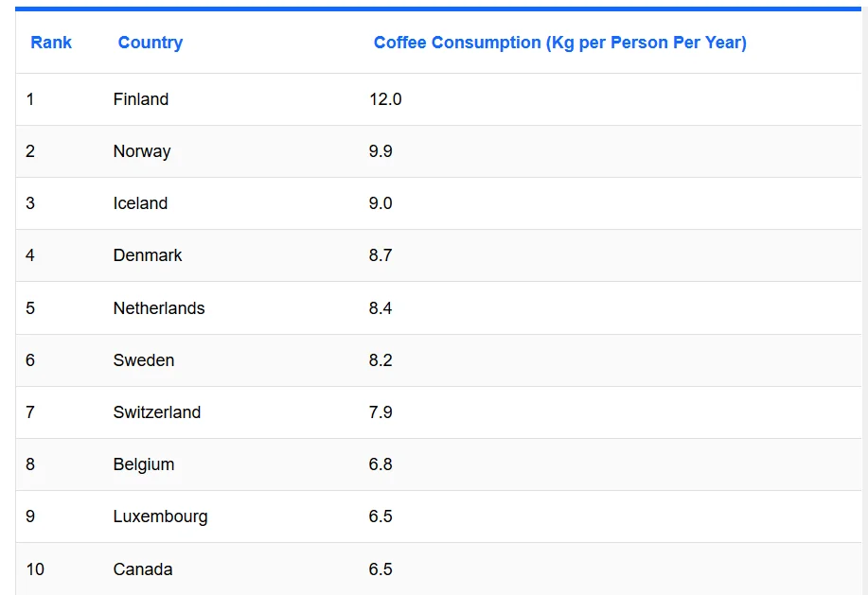Image resolution: width=868 pixels, height=595 pixels.
Task: Click Finland's 12.0 consumption value
Action: click(385, 99)
